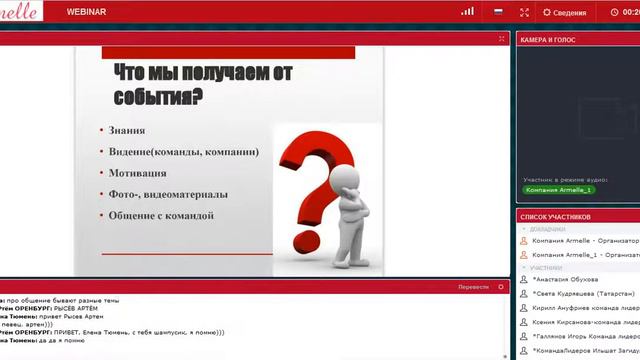Open chat settings gear icon
The width and height of the screenshot is (640, 360).
(501, 287)
